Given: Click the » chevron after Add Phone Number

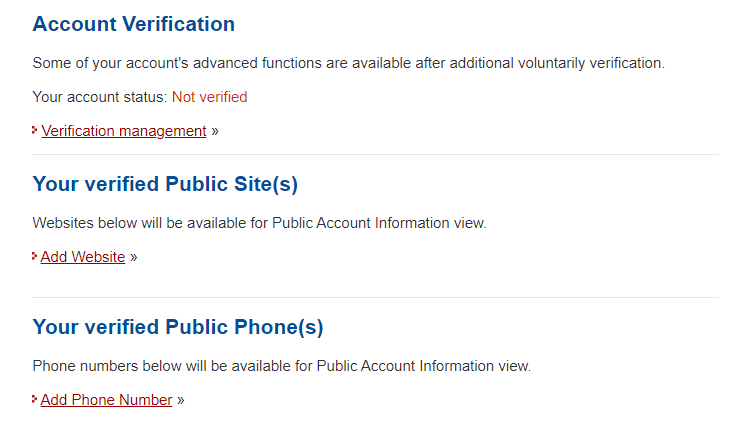Looking at the screenshot, I should coord(181,400).
